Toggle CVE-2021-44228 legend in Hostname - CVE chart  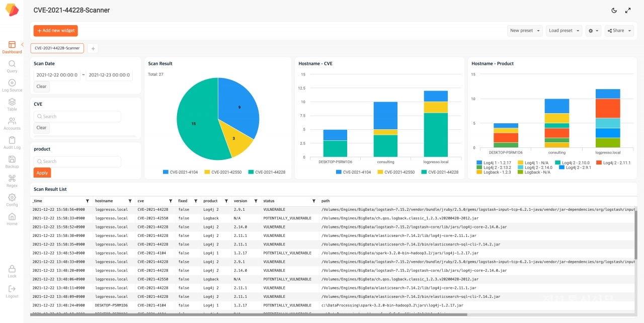[439, 172]
